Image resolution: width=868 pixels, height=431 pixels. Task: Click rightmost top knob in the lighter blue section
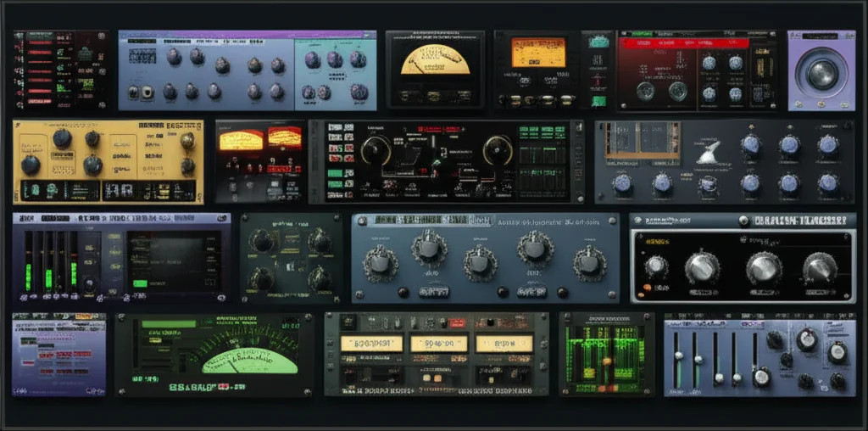pyautogui.click(x=358, y=59)
